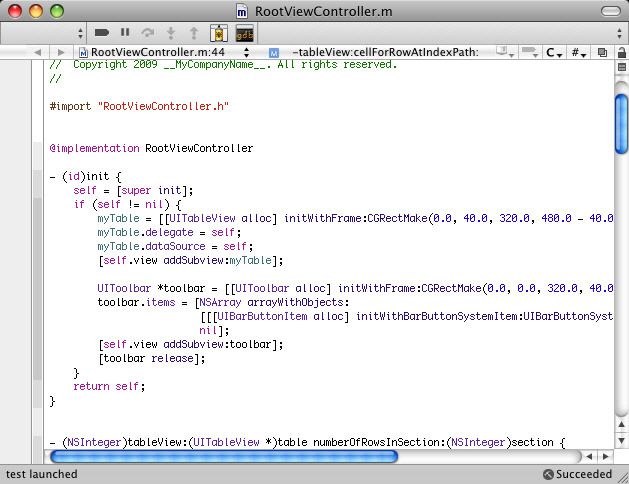Screen dimensions: 629x484
Task: Click the vertical scrollbar down arrow
Action: (x=621, y=440)
